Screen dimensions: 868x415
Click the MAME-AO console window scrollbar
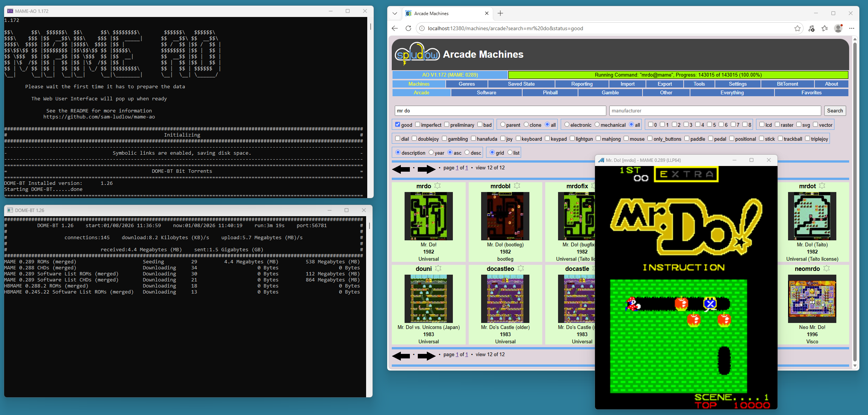point(370,26)
